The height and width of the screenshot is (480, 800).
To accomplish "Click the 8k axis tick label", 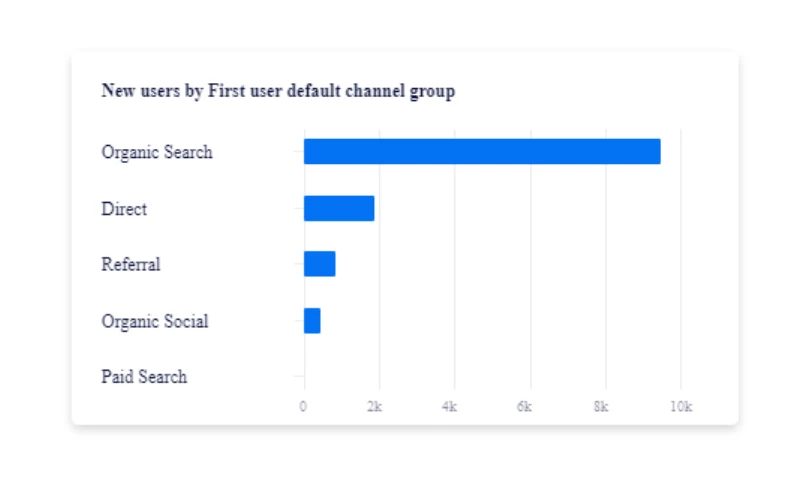I will tap(600, 407).
